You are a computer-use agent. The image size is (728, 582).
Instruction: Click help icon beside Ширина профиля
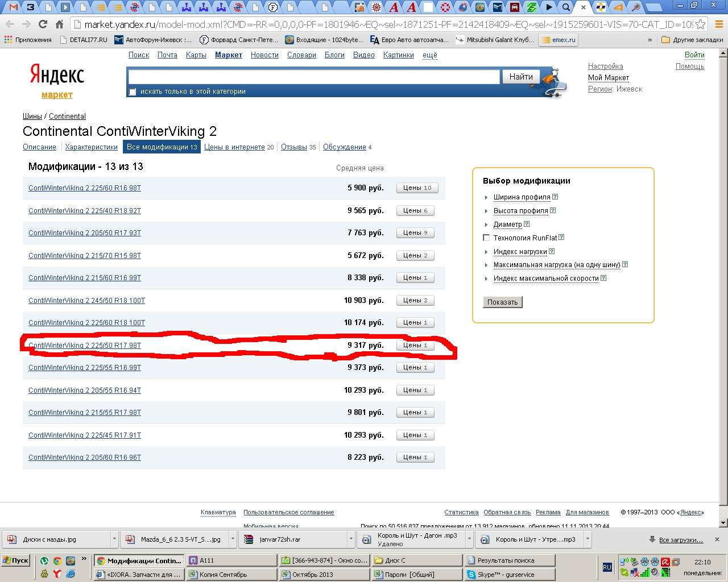point(555,197)
